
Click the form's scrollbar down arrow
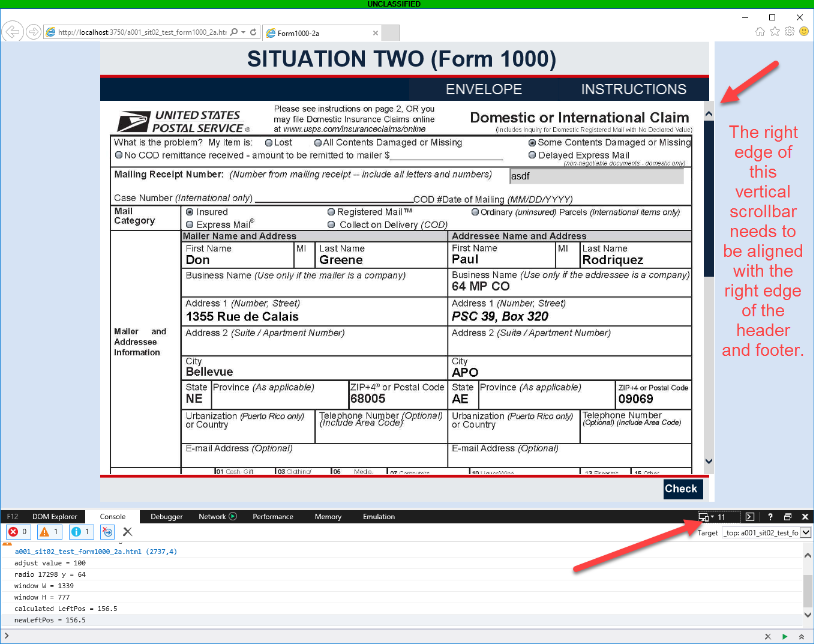point(709,461)
